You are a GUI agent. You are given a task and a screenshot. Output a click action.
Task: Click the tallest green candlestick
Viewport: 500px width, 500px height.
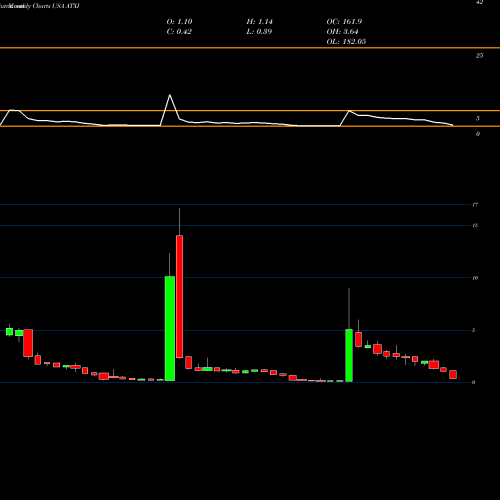click(170, 328)
